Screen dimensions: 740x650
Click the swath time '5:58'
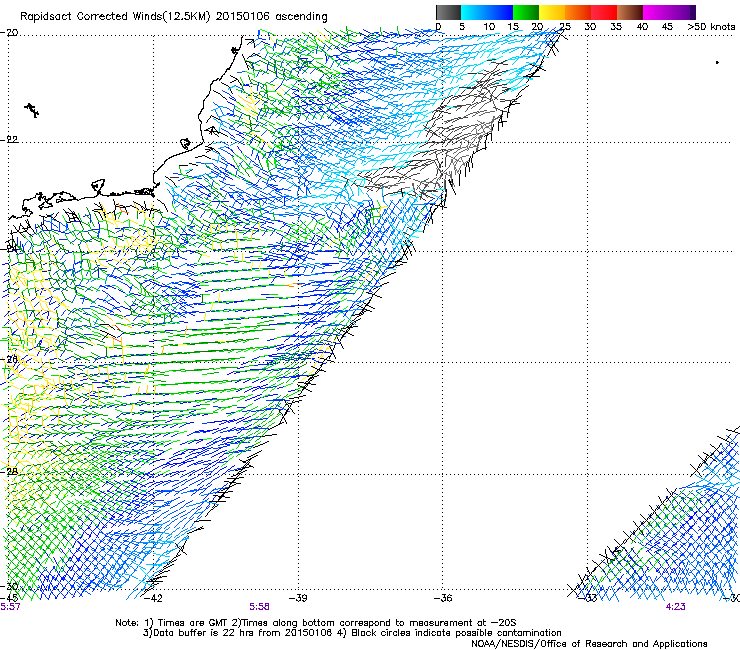260,607
